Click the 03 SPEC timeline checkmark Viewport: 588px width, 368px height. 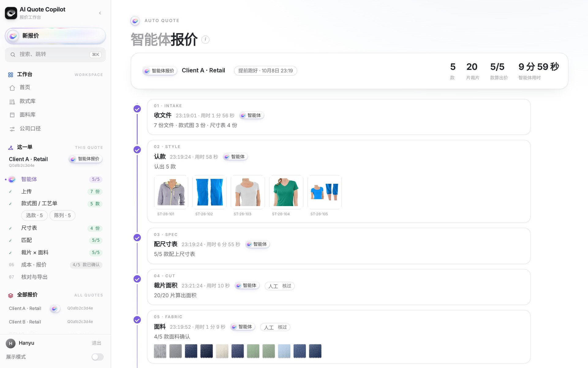click(137, 238)
